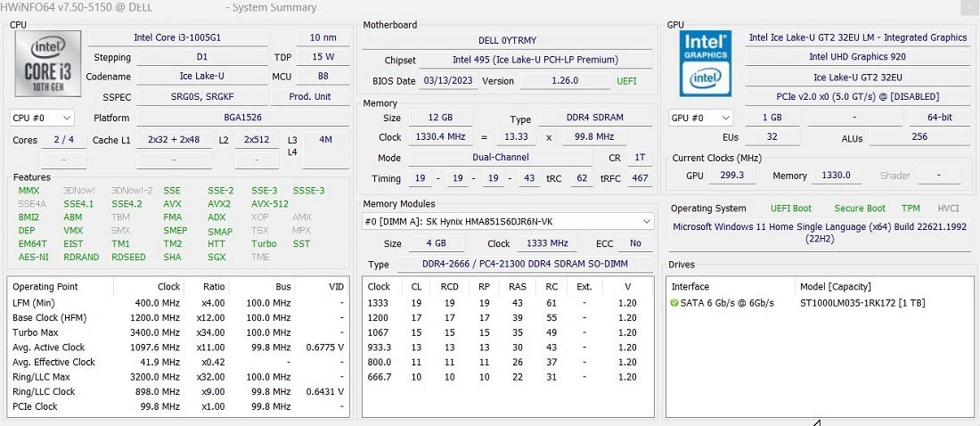The image size is (980, 426).
Task: Click the BIOS Date 03/13/2023 field
Action: (x=447, y=81)
